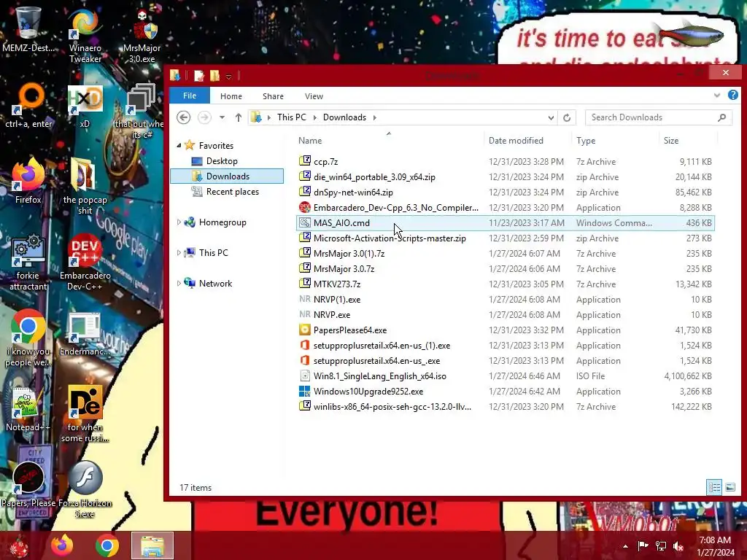Viewport: 747px width, 560px height.
Task: Expand the Network tree node
Action: coord(179,284)
